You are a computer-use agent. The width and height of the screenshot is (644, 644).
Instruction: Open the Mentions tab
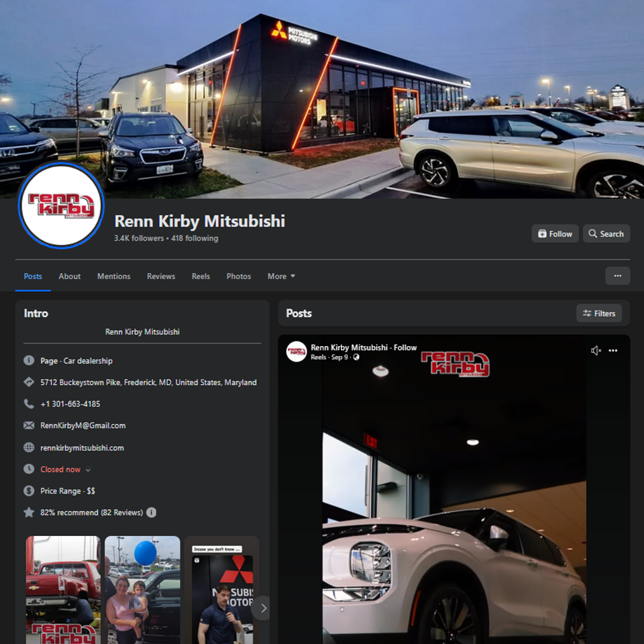point(114,276)
